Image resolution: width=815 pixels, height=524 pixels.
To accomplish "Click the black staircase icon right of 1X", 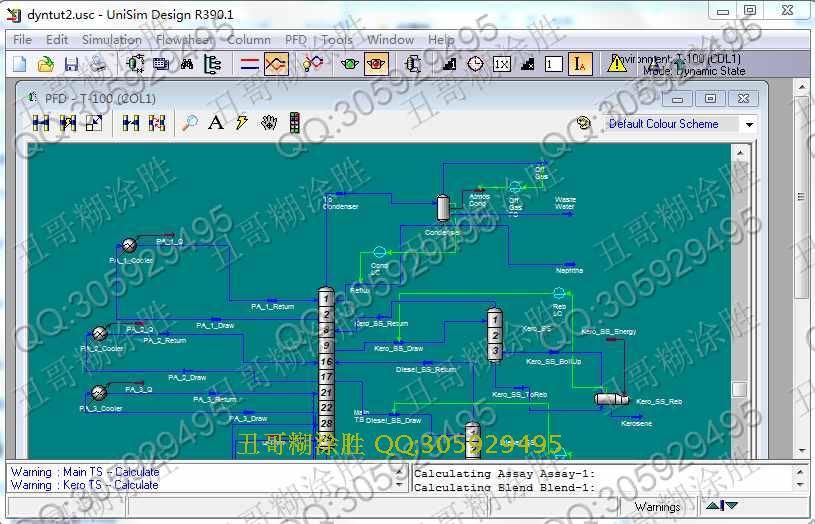I will 528,64.
